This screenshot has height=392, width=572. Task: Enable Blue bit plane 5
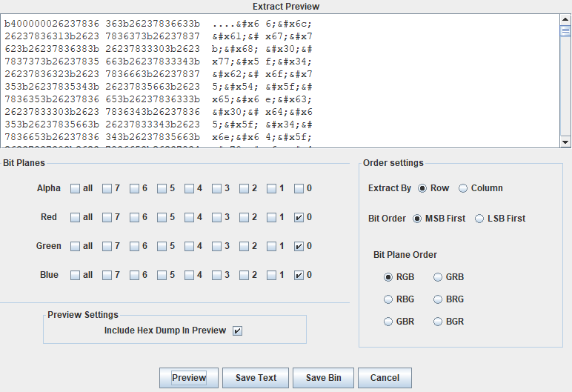click(162, 275)
